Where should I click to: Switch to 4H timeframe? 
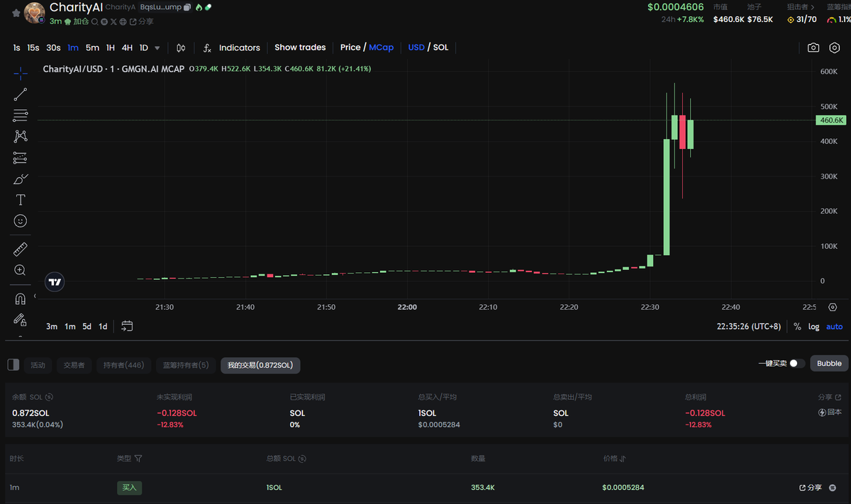(127, 47)
